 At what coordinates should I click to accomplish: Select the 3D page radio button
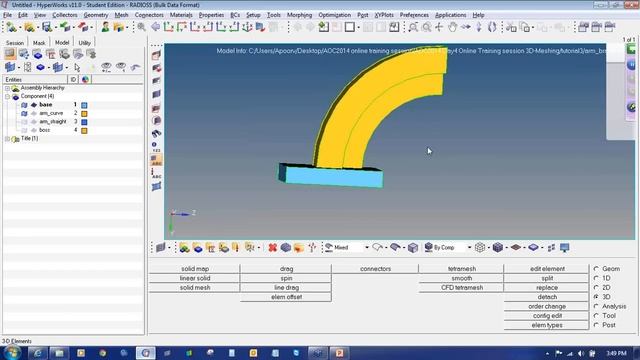[596, 297]
